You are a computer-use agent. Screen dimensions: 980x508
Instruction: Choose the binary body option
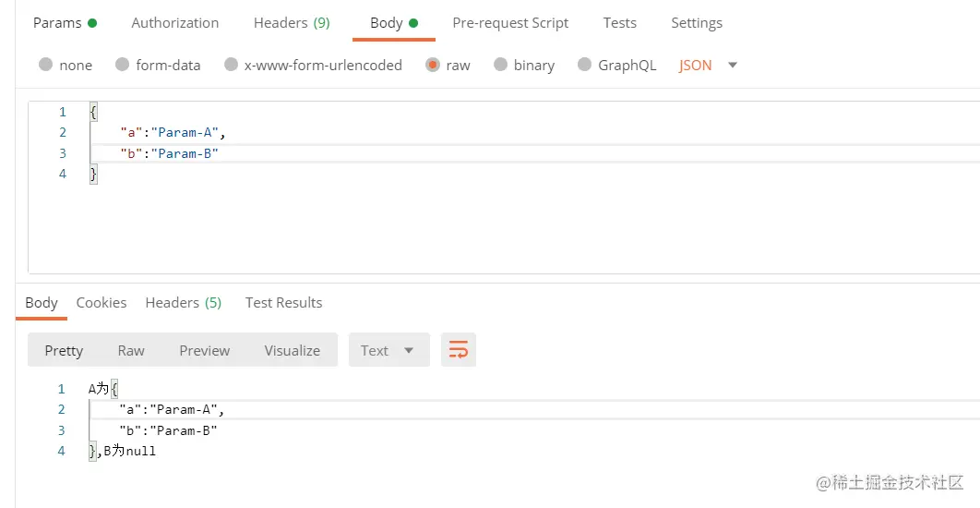500,65
